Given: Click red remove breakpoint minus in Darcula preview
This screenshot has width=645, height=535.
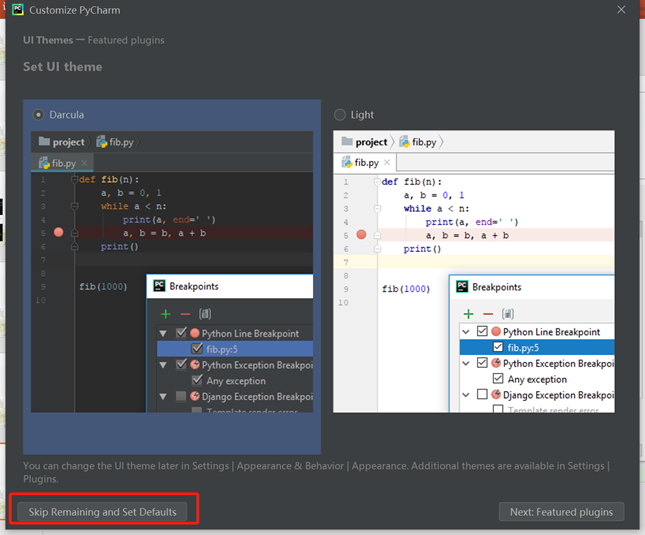Looking at the screenshot, I should click(186, 315).
